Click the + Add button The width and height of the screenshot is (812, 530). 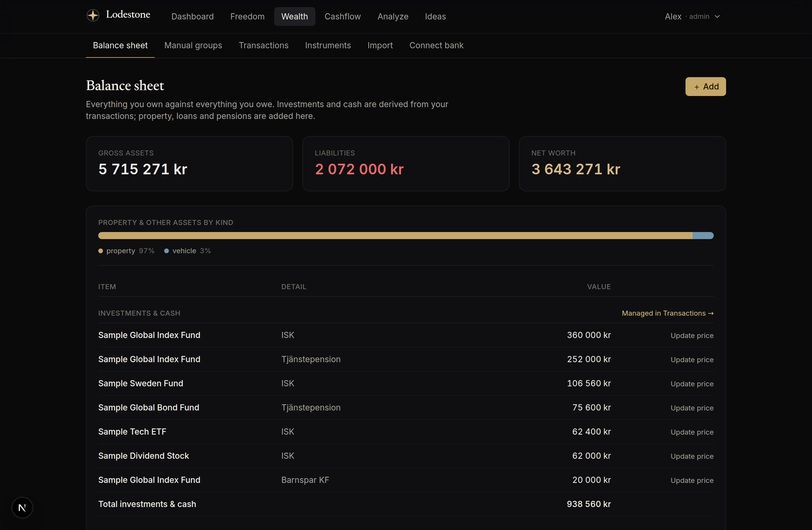click(705, 86)
